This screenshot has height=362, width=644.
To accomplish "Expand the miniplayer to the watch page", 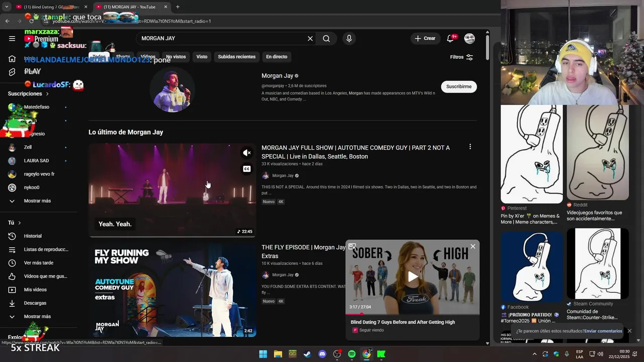I will pyautogui.click(x=352, y=246).
